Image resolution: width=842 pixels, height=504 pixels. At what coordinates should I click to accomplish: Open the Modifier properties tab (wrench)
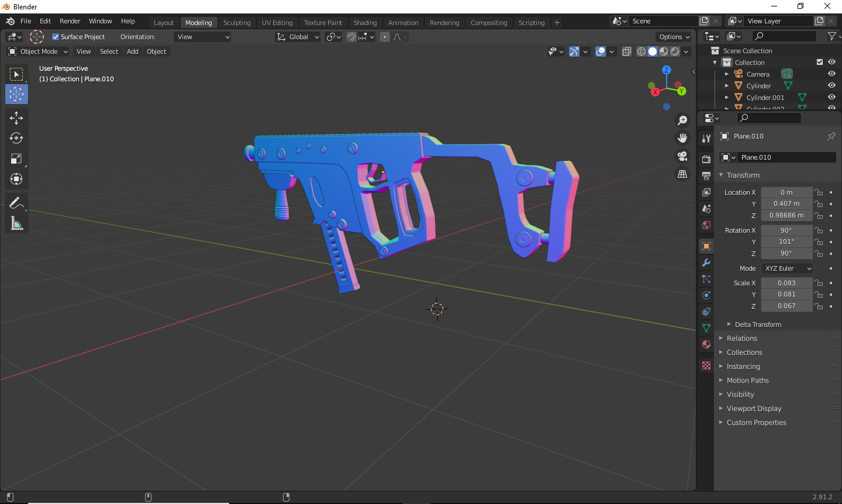[x=706, y=263]
